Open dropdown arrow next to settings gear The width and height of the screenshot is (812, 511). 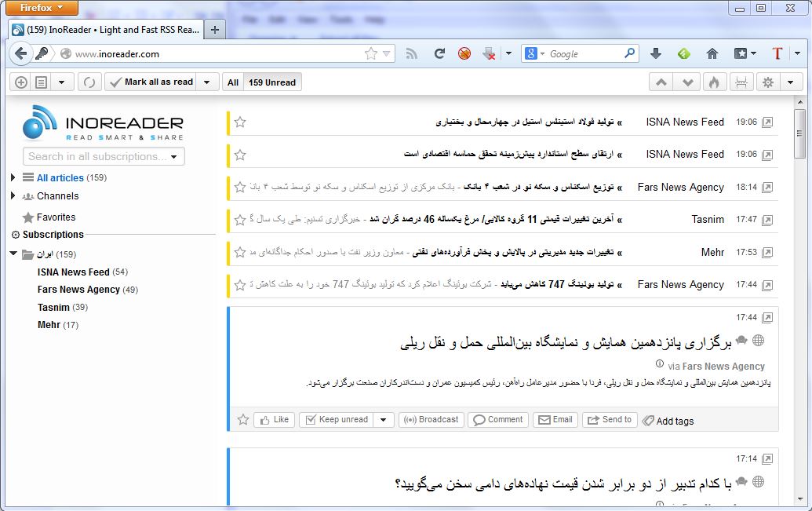click(791, 82)
